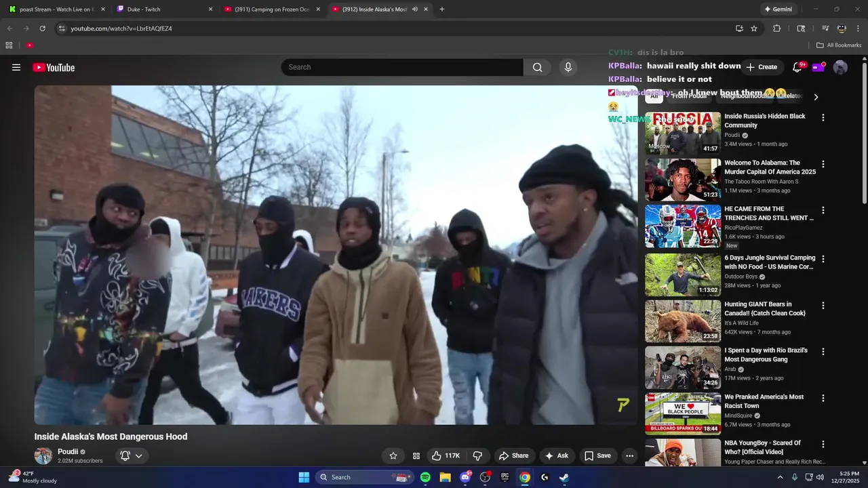This screenshot has width=868, height=488.
Task: Open options for We Pranked America's video
Action: pyautogui.click(x=823, y=398)
